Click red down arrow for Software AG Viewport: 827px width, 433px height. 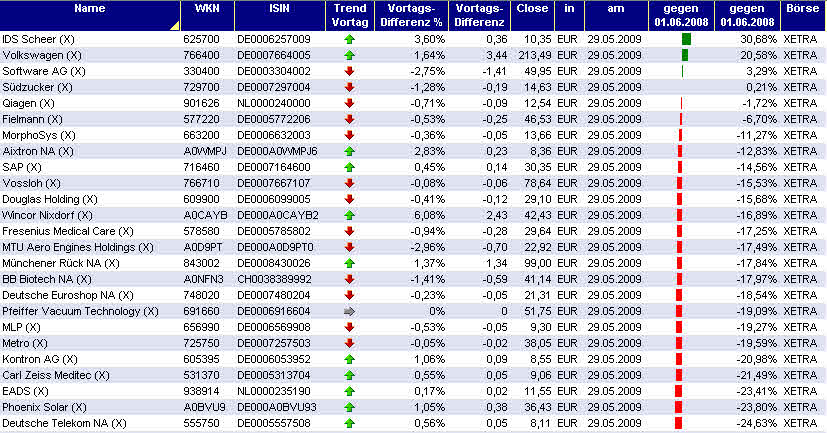point(349,71)
